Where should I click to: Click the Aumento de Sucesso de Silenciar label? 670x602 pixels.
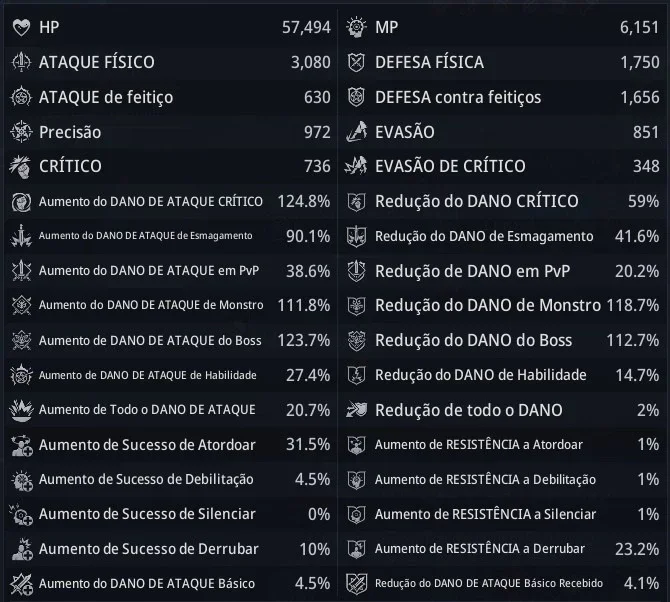(147, 514)
